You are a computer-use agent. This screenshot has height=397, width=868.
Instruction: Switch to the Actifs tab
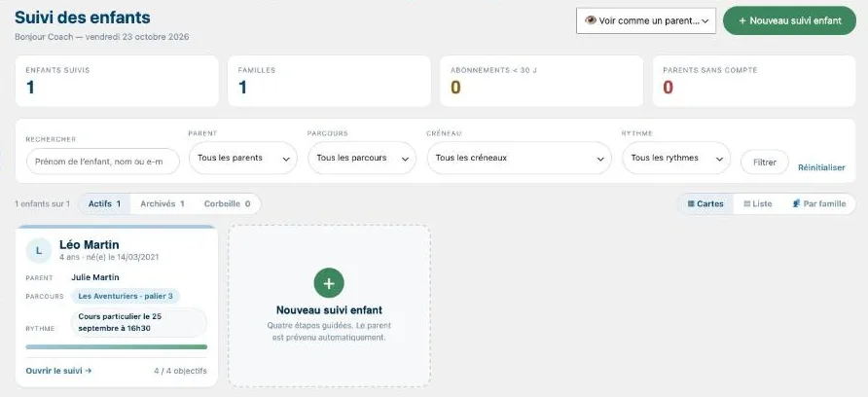[x=105, y=203]
